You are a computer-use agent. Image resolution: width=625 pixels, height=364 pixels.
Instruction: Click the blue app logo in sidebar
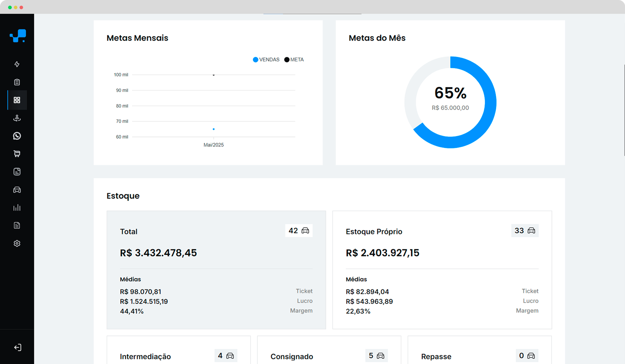click(18, 36)
